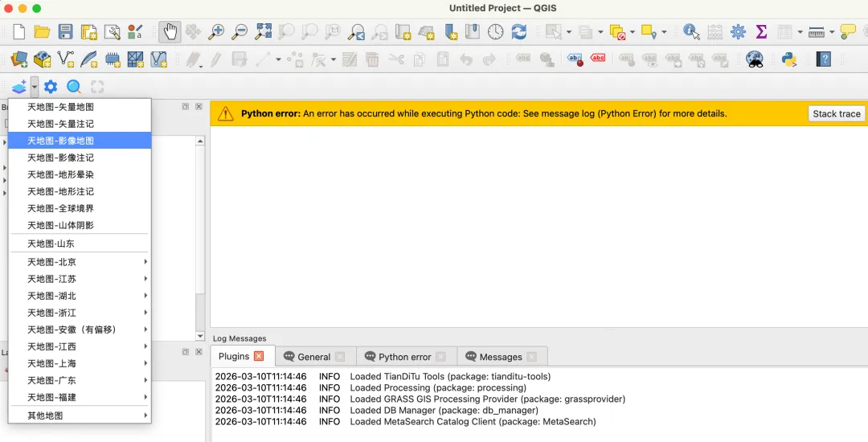This screenshot has height=442, width=868.
Task: Close the Plugins log tab
Action: (x=259, y=356)
